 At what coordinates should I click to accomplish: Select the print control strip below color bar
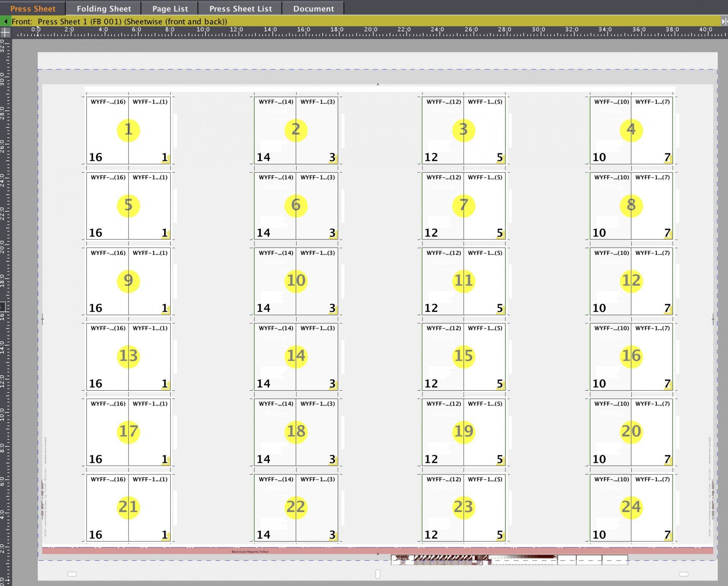[509, 560]
